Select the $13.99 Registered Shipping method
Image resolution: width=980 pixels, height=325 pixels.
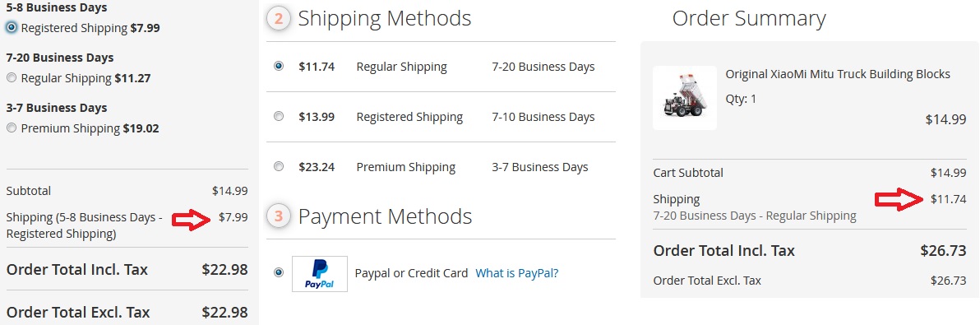click(x=279, y=116)
